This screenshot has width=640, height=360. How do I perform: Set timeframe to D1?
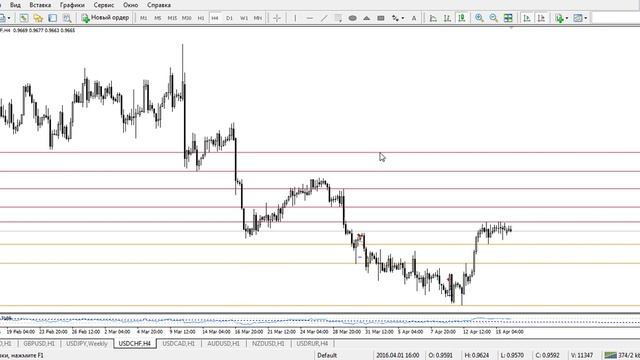click(229, 18)
